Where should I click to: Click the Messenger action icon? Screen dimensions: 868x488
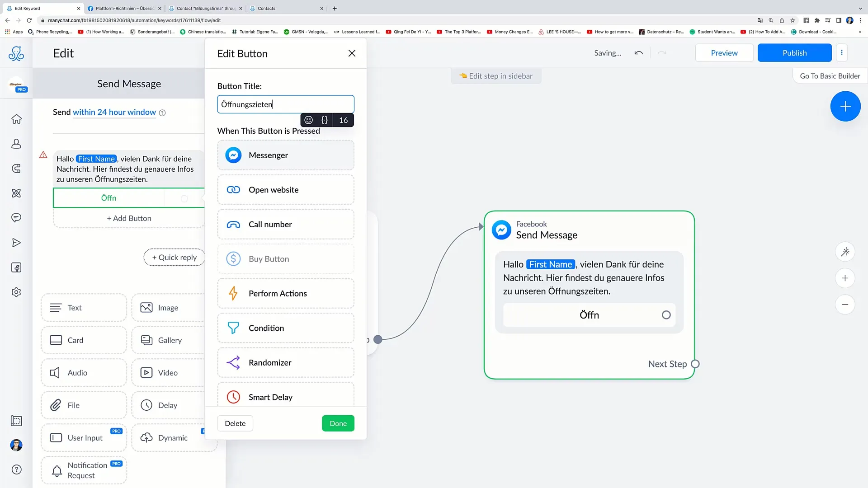233,155
